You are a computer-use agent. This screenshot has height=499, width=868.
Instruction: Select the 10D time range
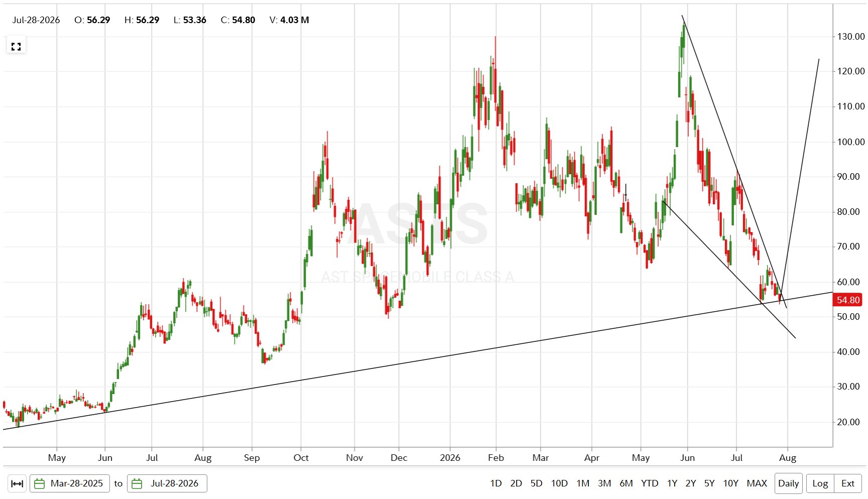point(559,483)
